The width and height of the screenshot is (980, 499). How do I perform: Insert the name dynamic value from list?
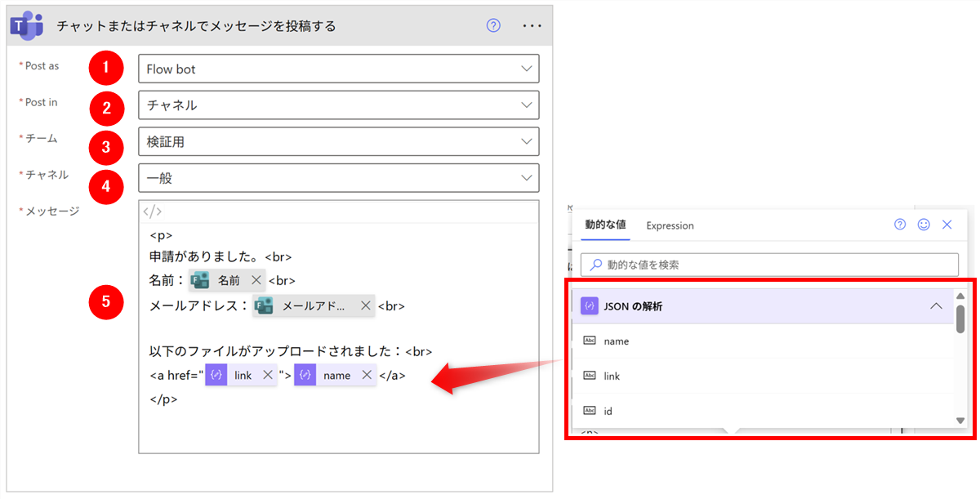(x=764, y=341)
